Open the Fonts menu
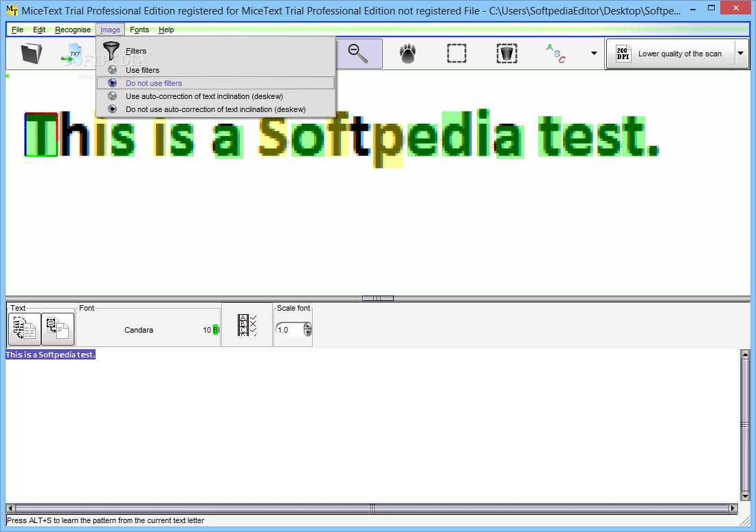 coord(140,30)
